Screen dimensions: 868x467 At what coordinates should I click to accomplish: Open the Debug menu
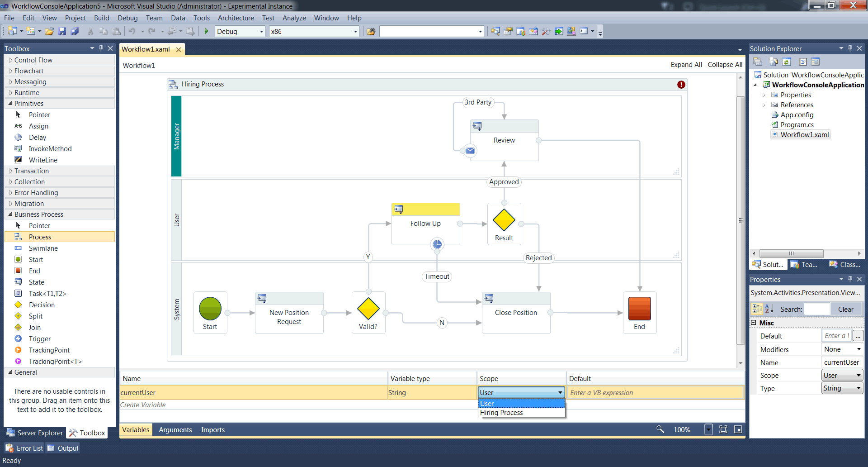click(127, 18)
